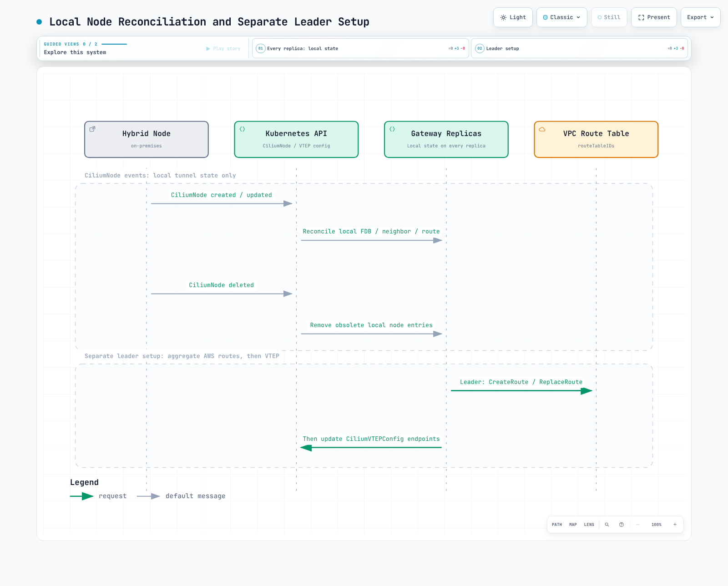The width and height of the screenshot is (728, 586).
Task: Open the 'Every replica: local state' view
Action: [360, 48]
